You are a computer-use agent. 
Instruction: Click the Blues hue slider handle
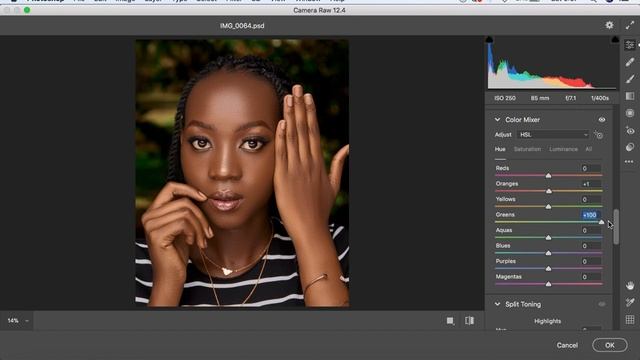point(549,253)
